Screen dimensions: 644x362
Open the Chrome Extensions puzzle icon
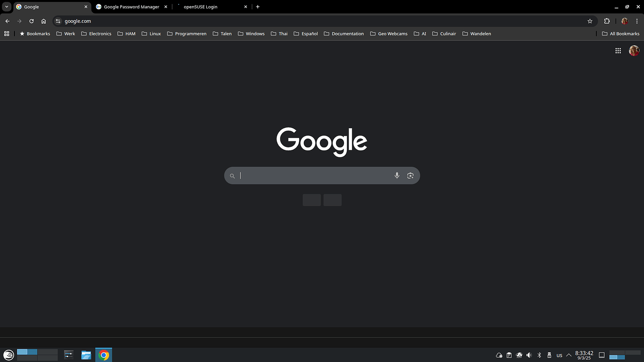607,21
